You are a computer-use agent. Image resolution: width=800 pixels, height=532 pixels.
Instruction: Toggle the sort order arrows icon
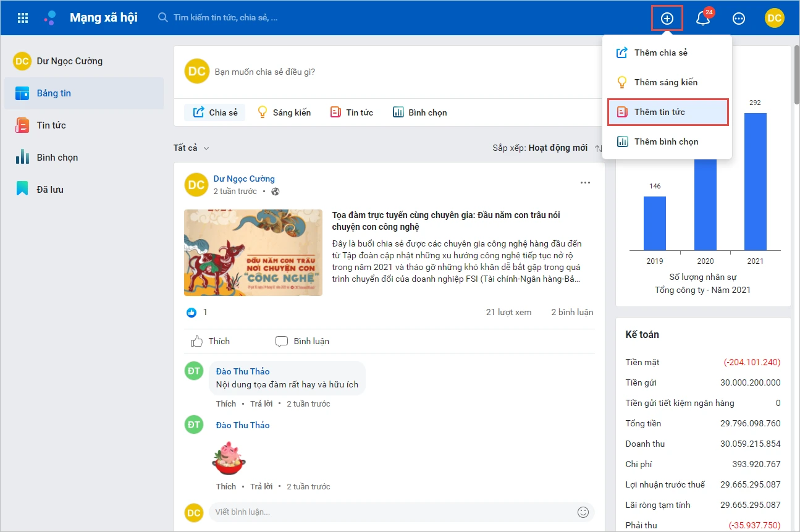pos(598,148)
